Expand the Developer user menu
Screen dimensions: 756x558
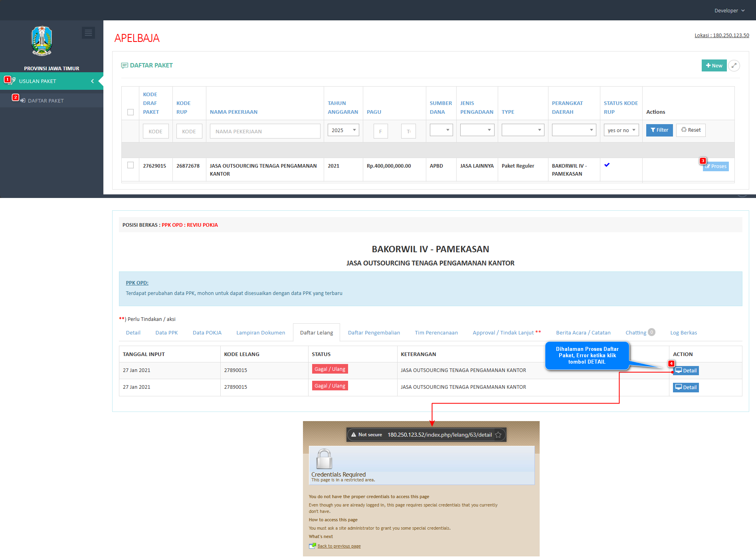coord(729,10)
